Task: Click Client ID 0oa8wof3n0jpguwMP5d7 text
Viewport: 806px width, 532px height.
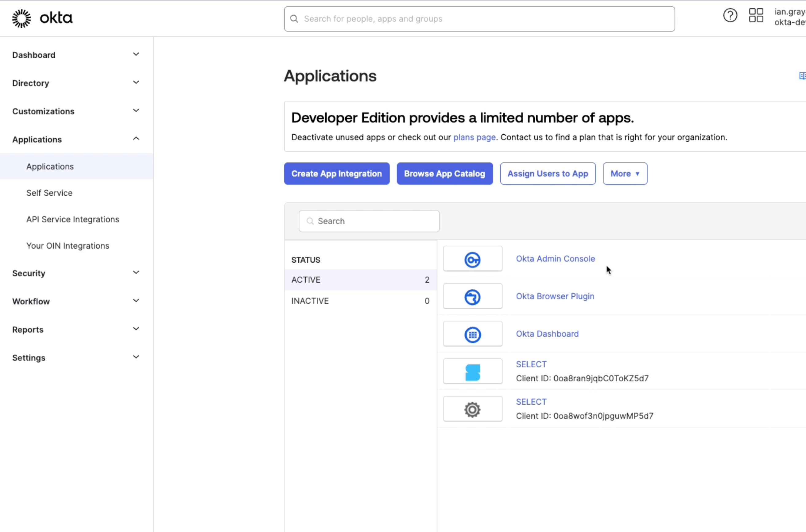Action: tap(584, 416)
